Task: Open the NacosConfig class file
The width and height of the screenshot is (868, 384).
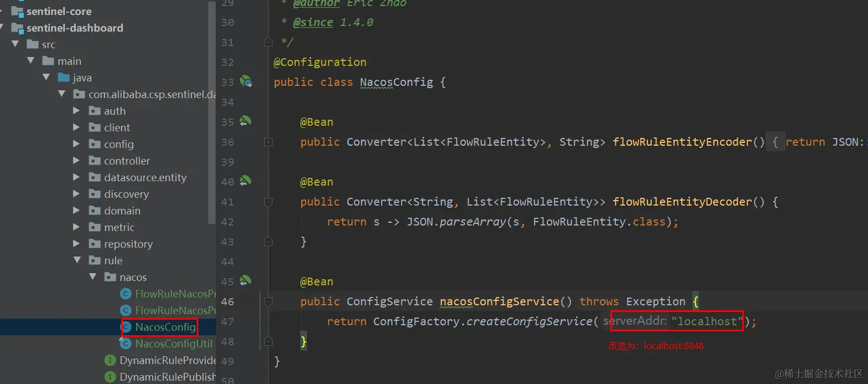Action: click(x=165, y=327)
